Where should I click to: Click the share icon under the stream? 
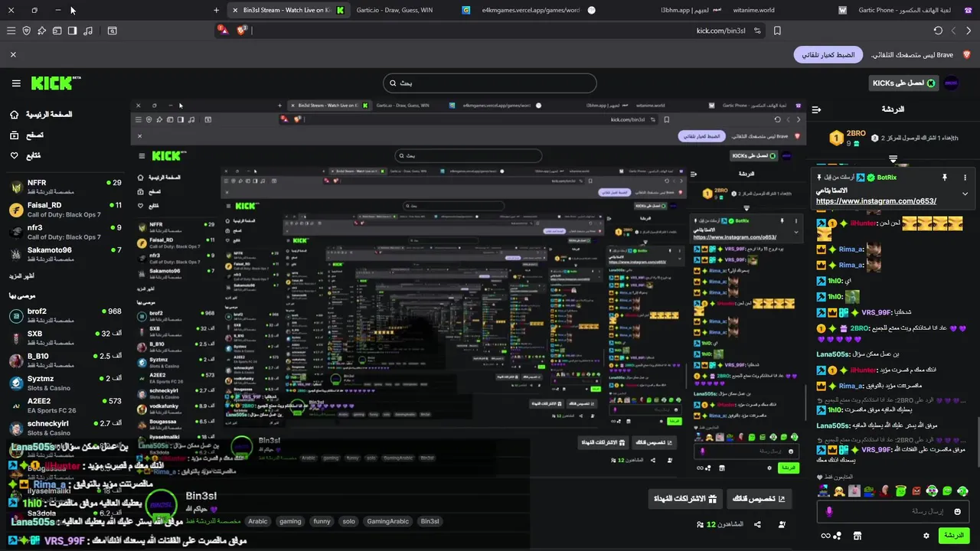757,524
